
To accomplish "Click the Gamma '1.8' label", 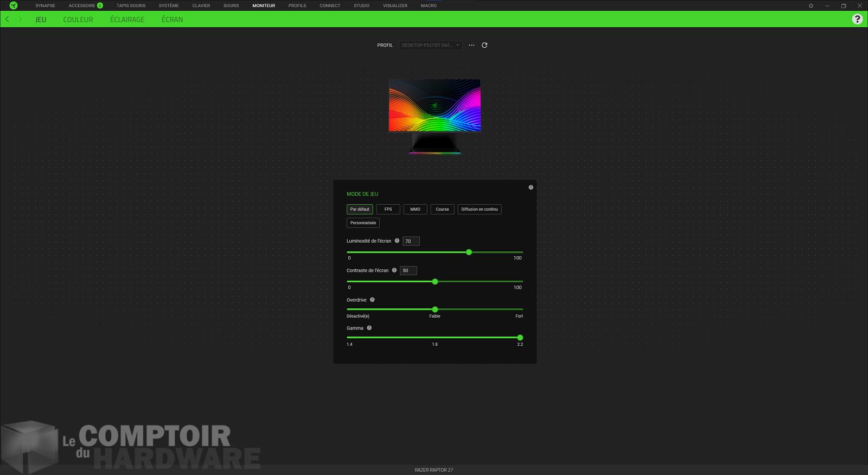I will tap(435, 344).
